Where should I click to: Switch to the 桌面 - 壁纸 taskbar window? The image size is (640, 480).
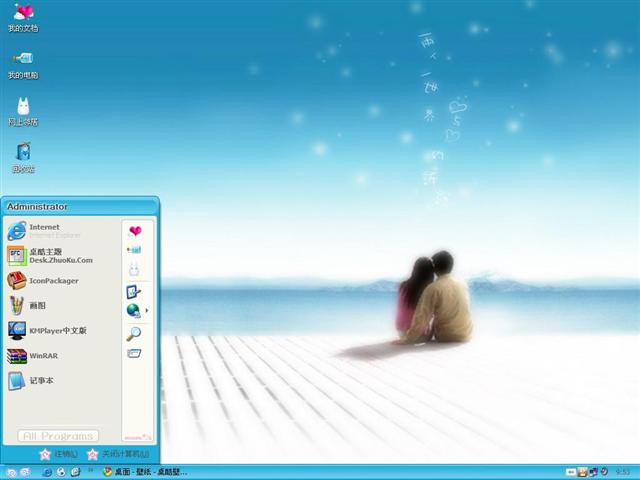click(145, 472)
